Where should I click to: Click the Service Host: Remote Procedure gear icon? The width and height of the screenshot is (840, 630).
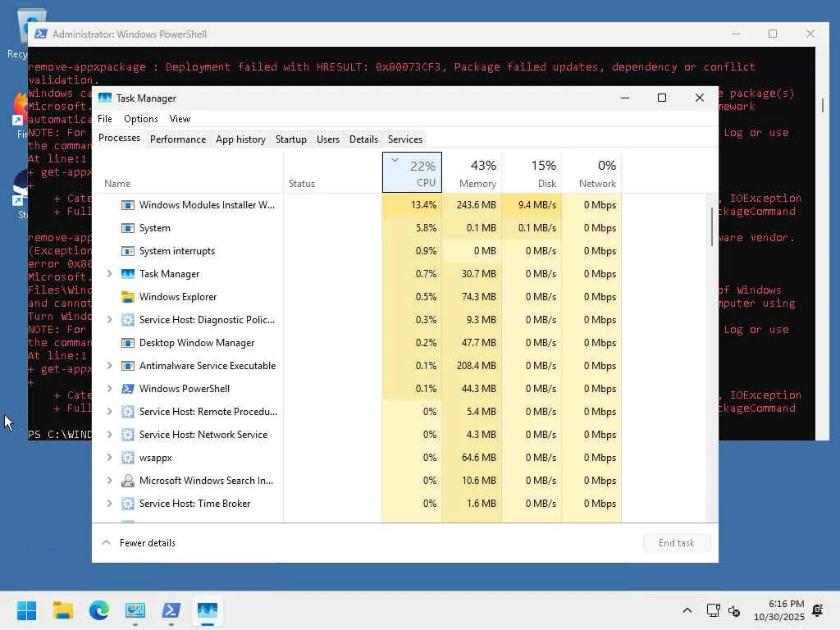tap(127, 412)
